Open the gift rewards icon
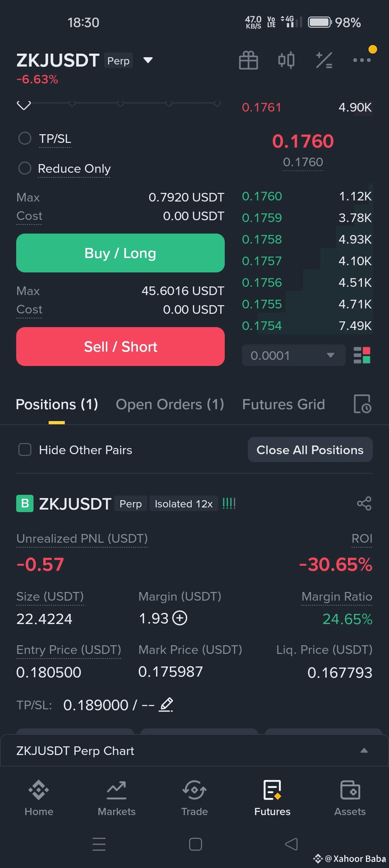Screen dimensions: 389x868 point(249,60)
